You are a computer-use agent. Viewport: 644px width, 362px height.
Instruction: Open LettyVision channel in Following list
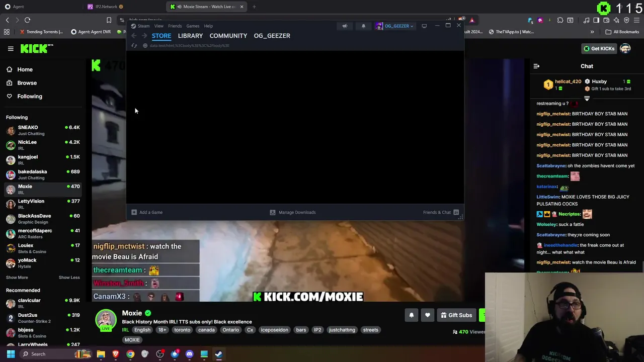click(43, 204)
